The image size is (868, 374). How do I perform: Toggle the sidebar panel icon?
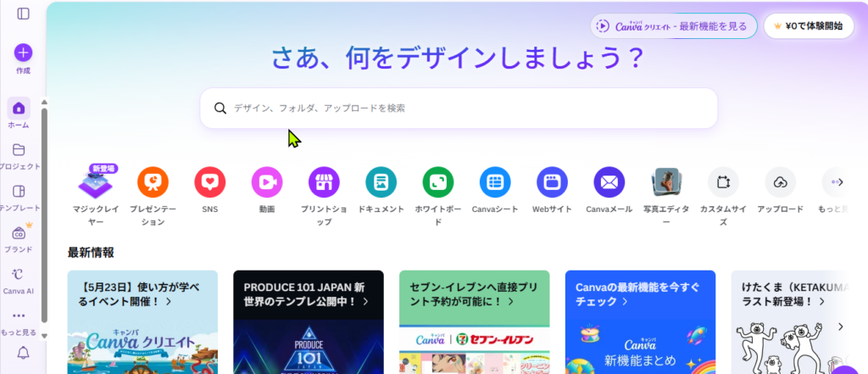point(23,14)
